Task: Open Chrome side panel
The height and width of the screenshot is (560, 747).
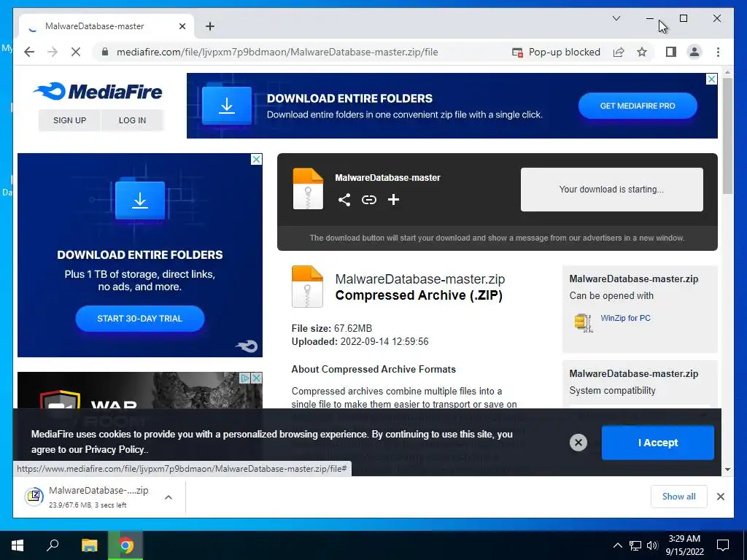Action: coord(671,52)
